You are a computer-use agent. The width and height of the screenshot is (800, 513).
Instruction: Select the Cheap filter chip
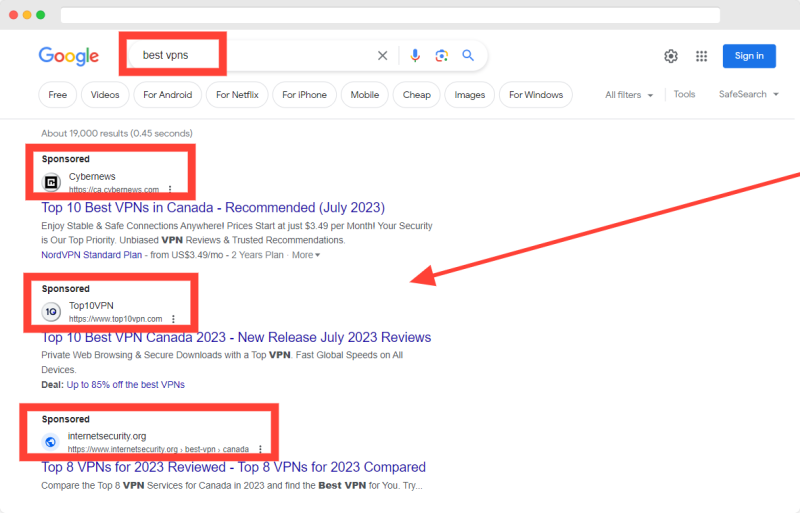coord(416,95)
